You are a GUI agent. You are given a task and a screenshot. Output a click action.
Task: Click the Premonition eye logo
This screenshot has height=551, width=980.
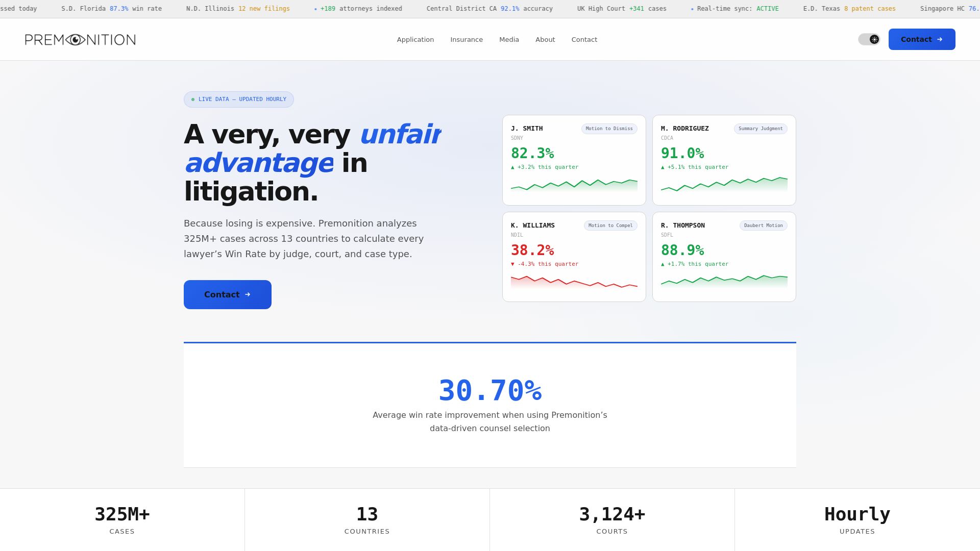80,40
